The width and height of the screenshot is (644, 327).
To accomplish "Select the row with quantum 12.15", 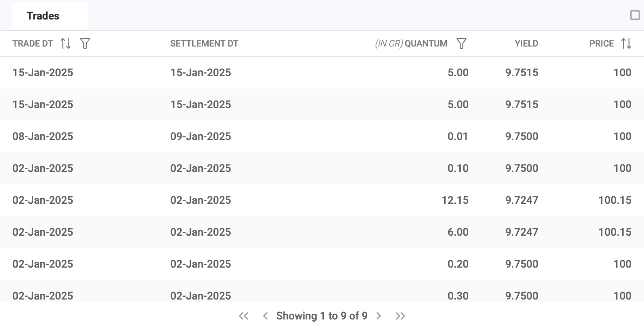I will click(322, 200).
